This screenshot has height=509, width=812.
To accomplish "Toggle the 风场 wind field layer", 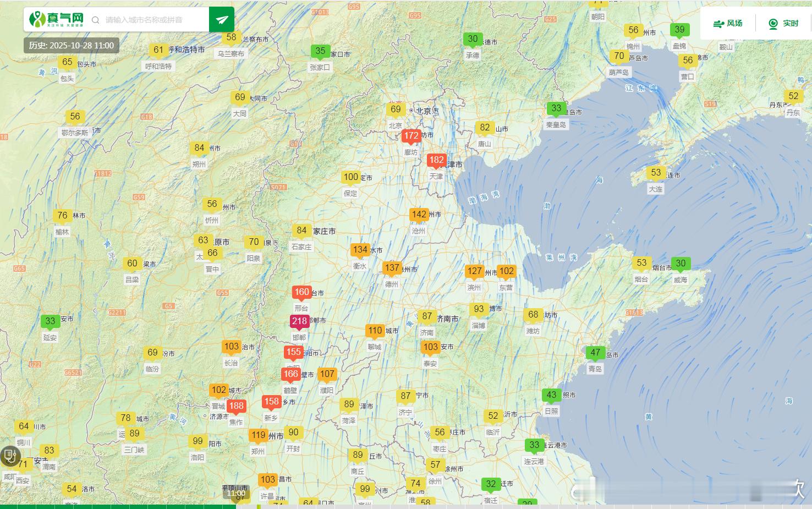I will click(x=727, y=23).
